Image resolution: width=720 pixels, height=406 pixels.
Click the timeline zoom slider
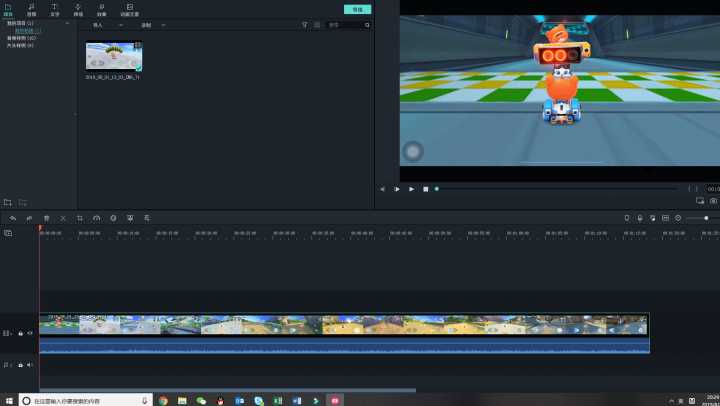tap(706, 218)
